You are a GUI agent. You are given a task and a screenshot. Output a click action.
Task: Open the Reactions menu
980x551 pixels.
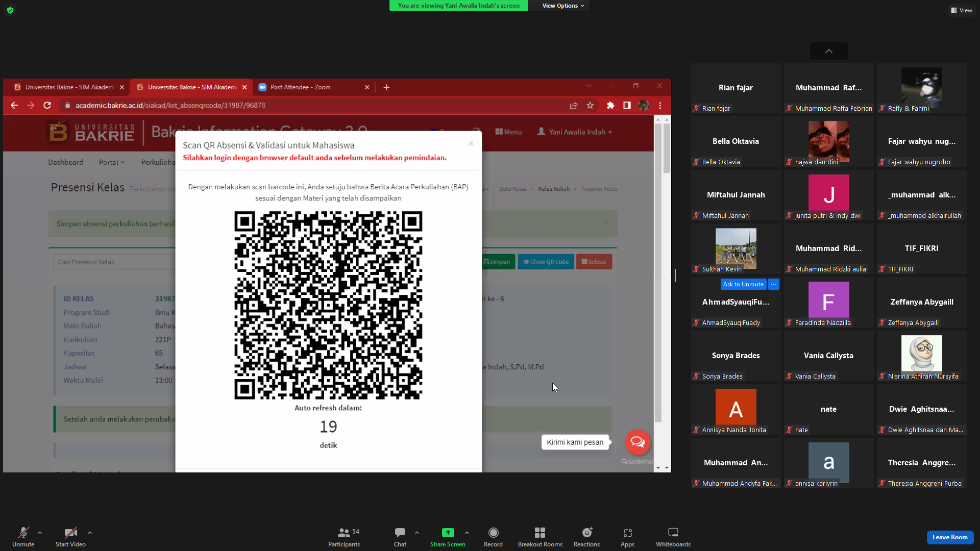[586, 537]
